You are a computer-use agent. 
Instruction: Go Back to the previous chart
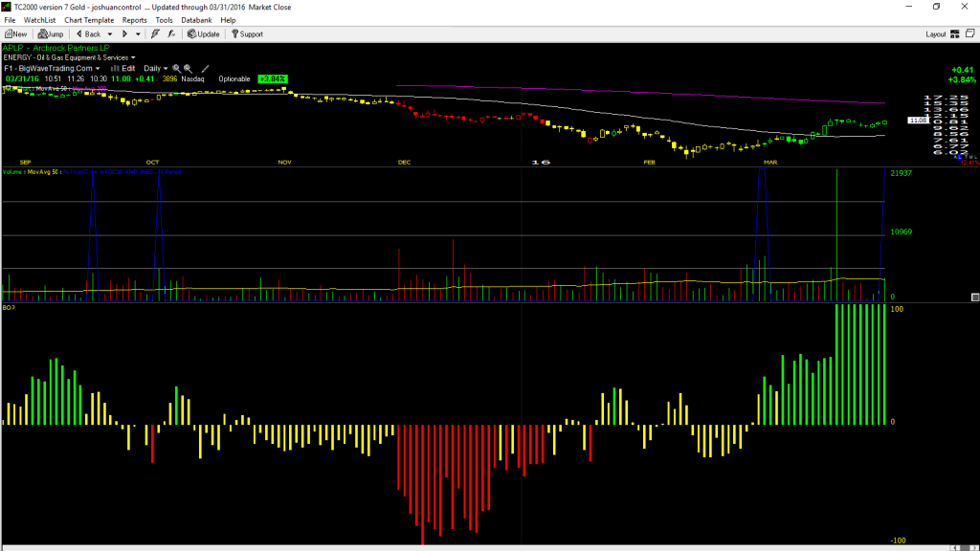88,34
